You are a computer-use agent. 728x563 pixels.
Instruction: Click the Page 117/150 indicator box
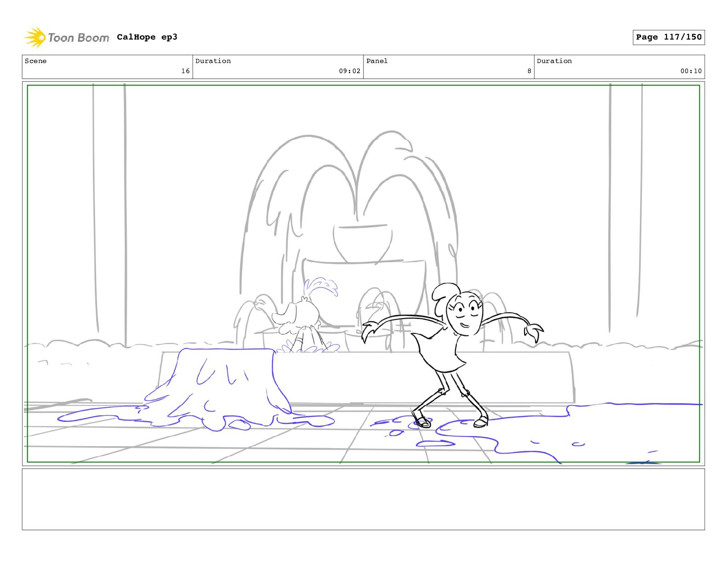[x=668, y=37]
